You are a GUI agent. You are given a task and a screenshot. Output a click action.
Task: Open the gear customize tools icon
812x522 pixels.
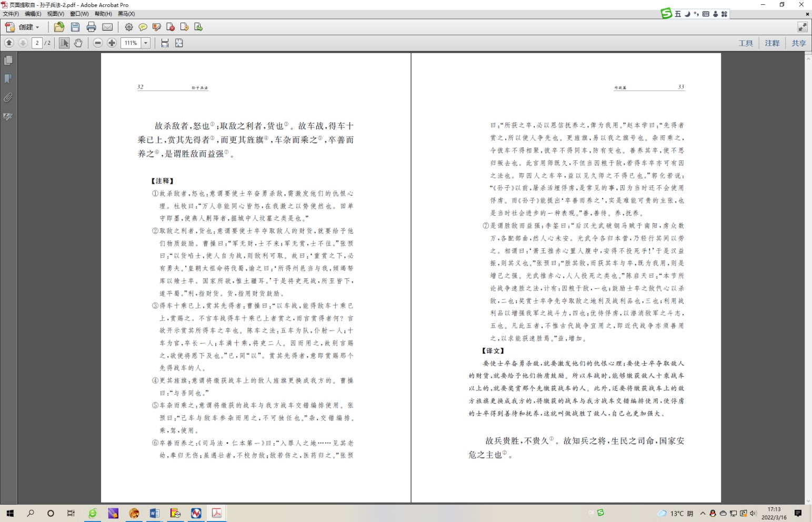pyautogui.click(x=129, y=27)
